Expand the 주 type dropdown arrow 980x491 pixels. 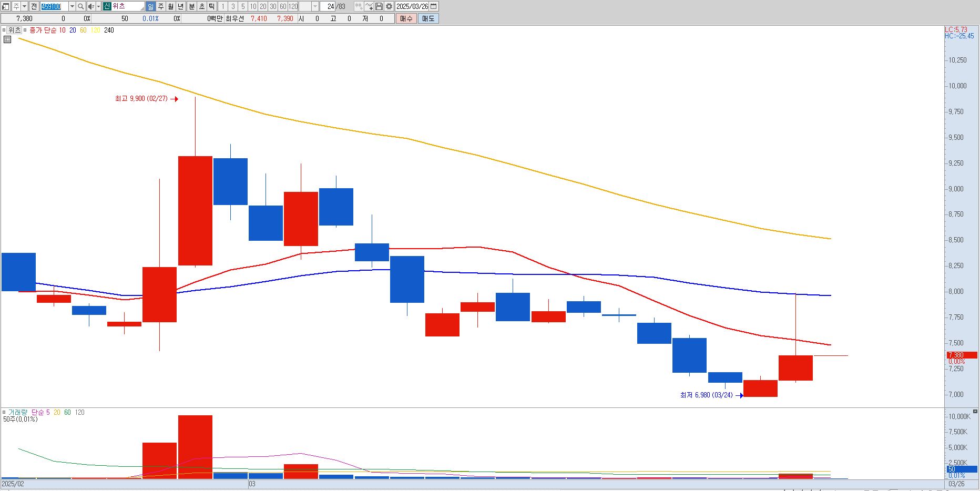(24, 6)
